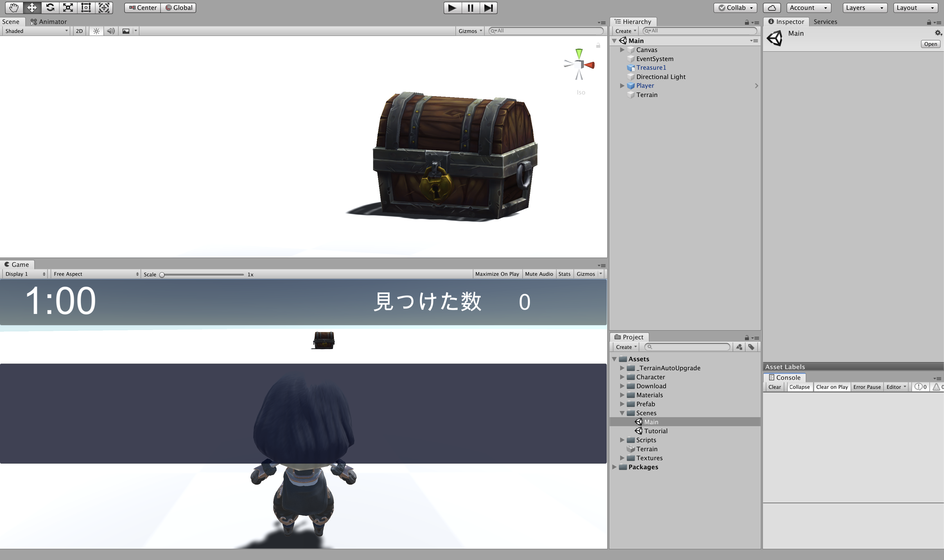Viewport: 944px width, 560px height.
Task: Expand the Player object in Hierarchy
Action: [x=622, y=86]
